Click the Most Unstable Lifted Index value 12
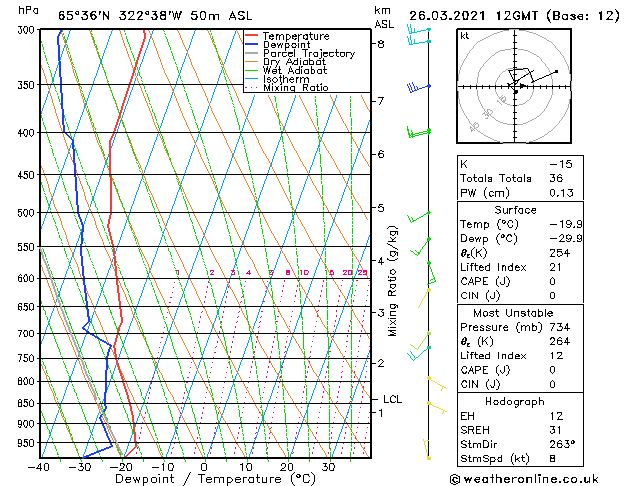The height and width of the screenshot is (486, 629). click(556, 356)
